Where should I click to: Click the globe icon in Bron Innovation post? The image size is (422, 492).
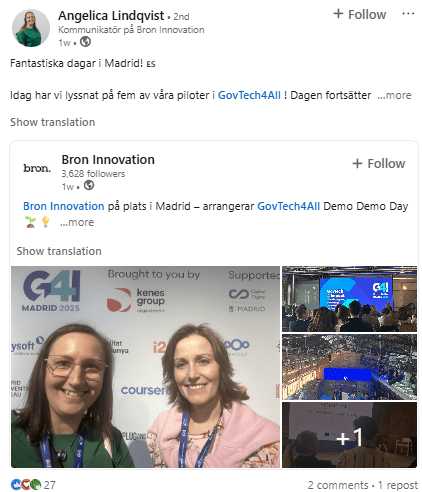(89, 185)
